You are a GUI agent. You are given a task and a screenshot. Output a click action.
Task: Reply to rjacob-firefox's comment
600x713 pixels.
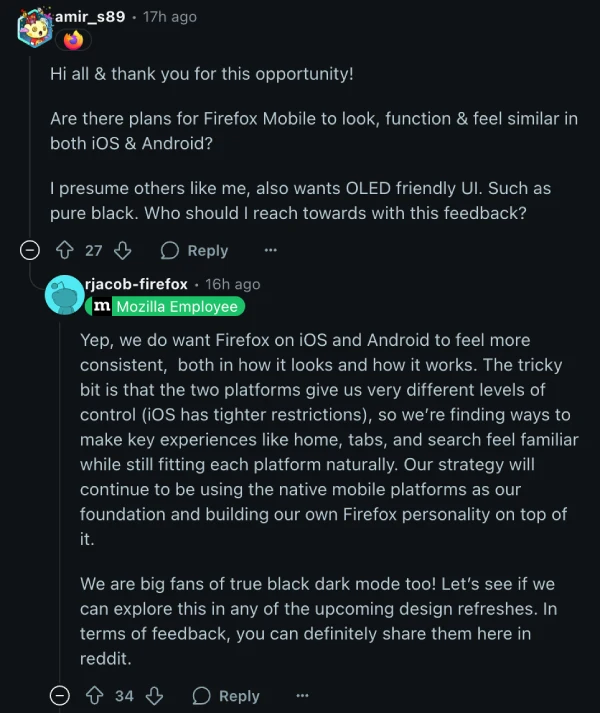click(226, 695)
